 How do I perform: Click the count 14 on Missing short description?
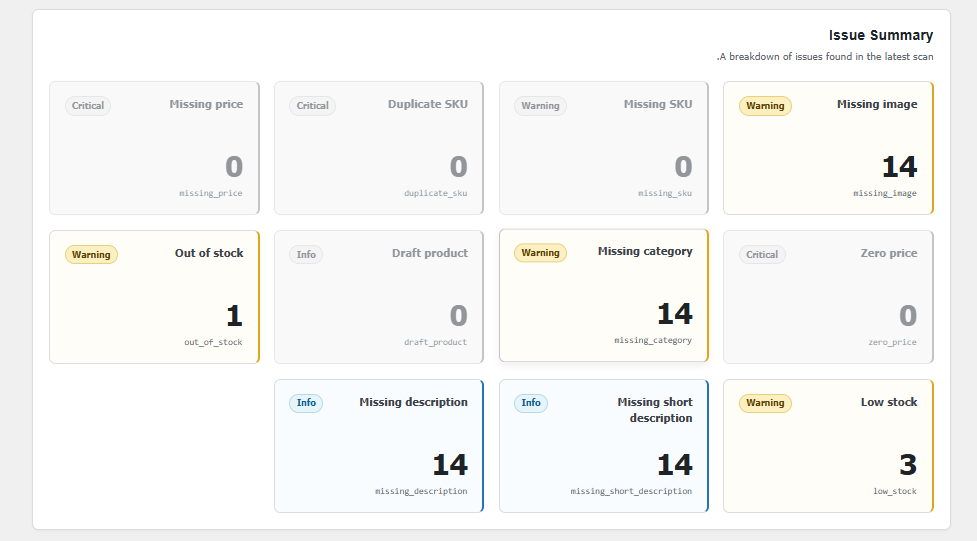675,465
